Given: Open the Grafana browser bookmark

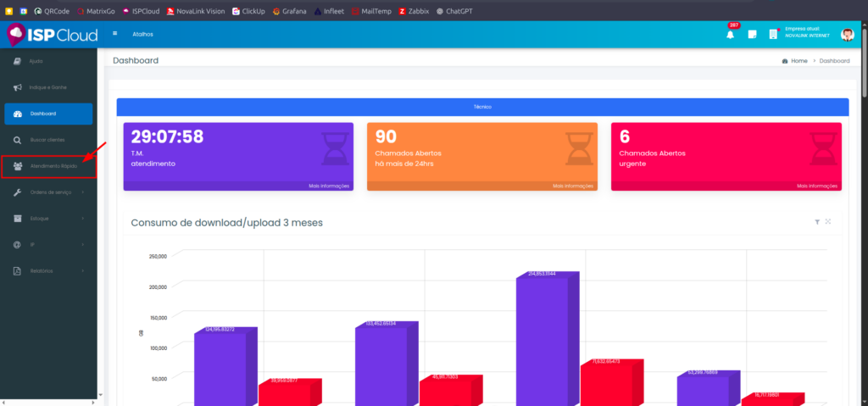Looking at the screenshot, I should point(295,11).
